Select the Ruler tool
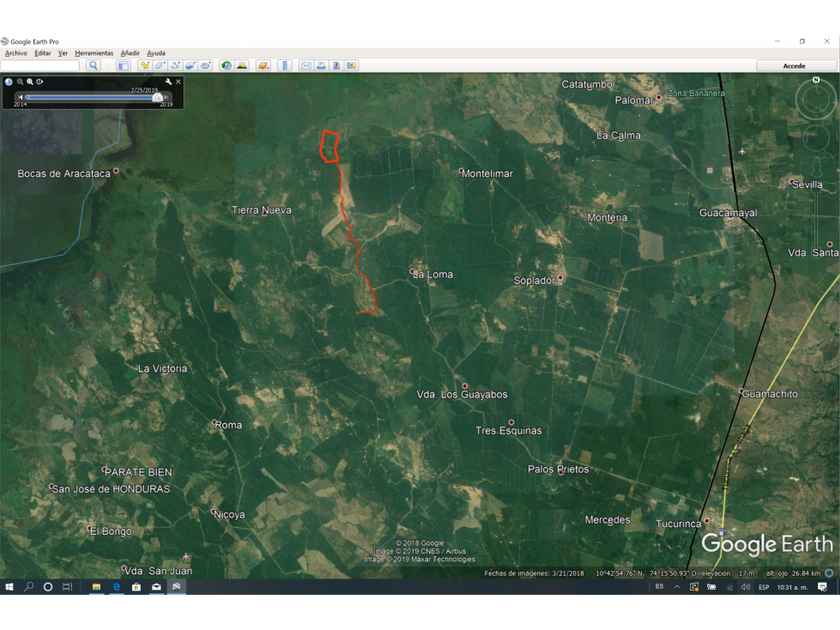Screen dimensions: 840x630 point(285,65)
